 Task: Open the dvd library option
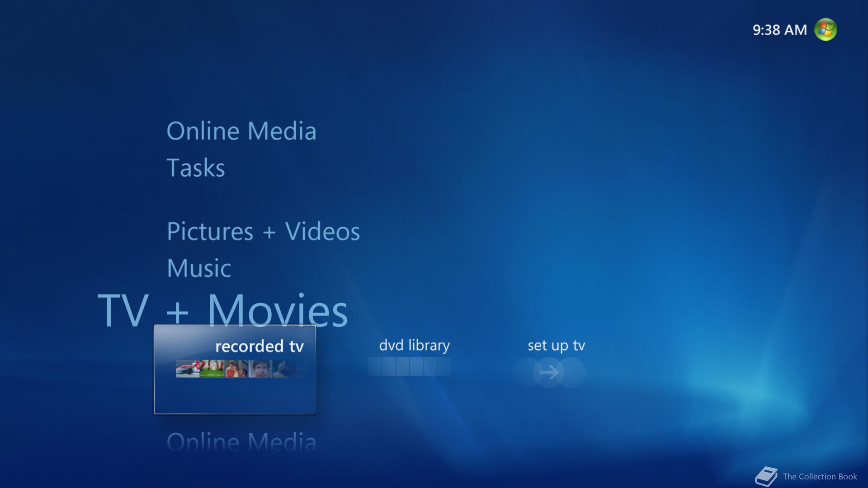(x=415, y=345)
